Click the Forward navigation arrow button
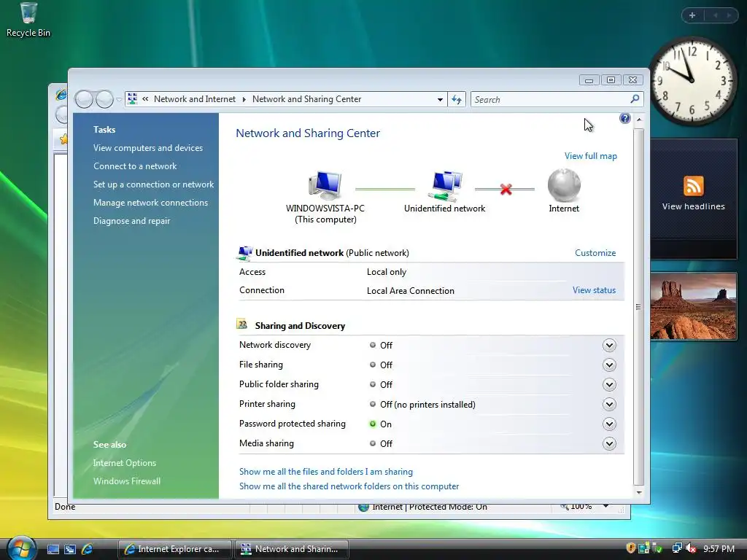 pos(105,99)
